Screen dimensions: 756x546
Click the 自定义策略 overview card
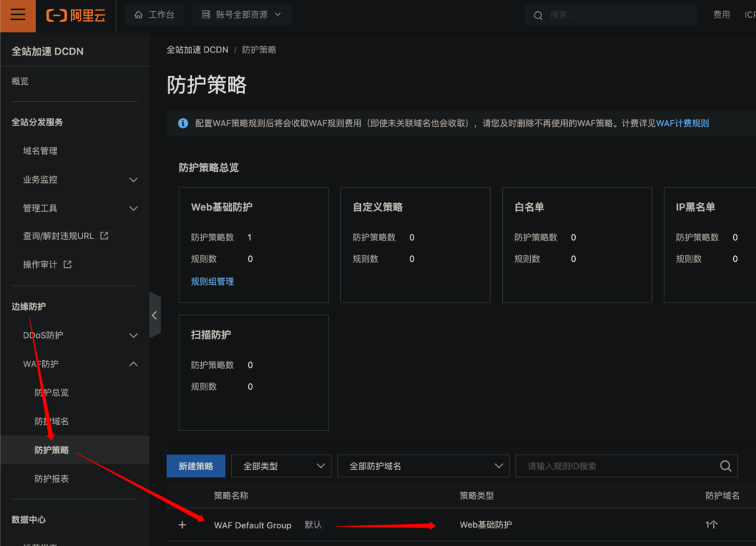coord(415,245)
